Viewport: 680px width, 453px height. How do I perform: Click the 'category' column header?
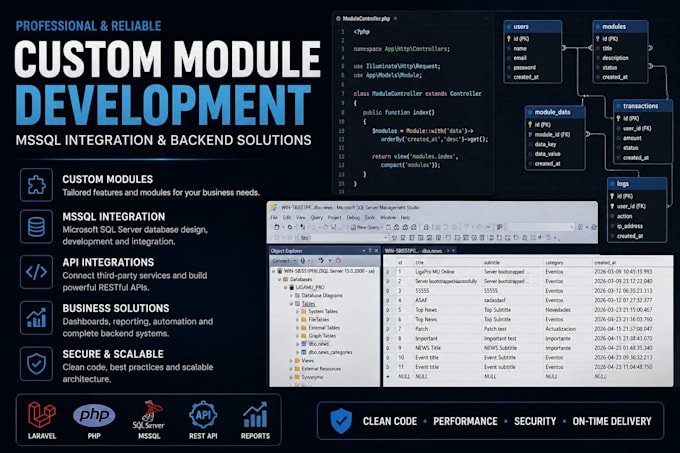pyautogui.click(x=567, y=262)
